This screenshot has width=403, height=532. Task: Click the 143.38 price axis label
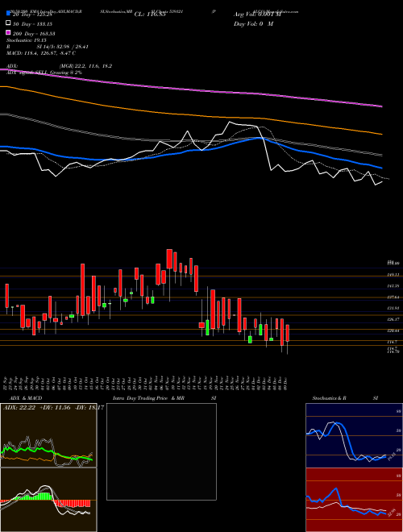pos(393,286)
